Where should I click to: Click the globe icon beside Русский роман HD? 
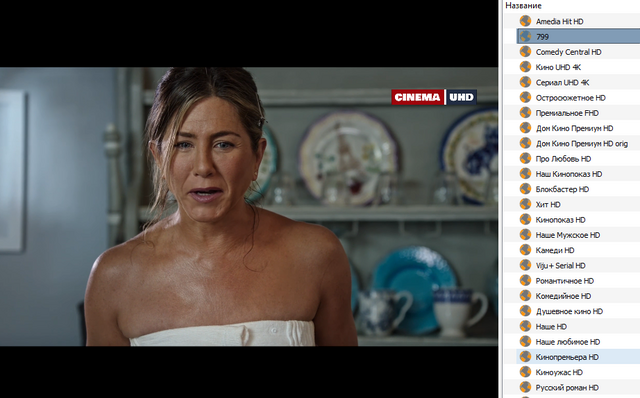click(x=525, y=387)
